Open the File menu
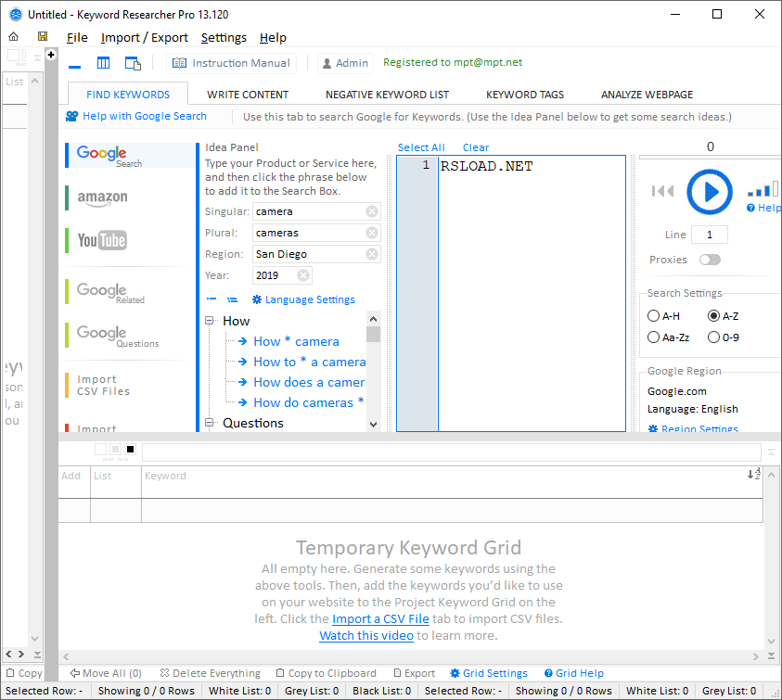 click(77, 37)
